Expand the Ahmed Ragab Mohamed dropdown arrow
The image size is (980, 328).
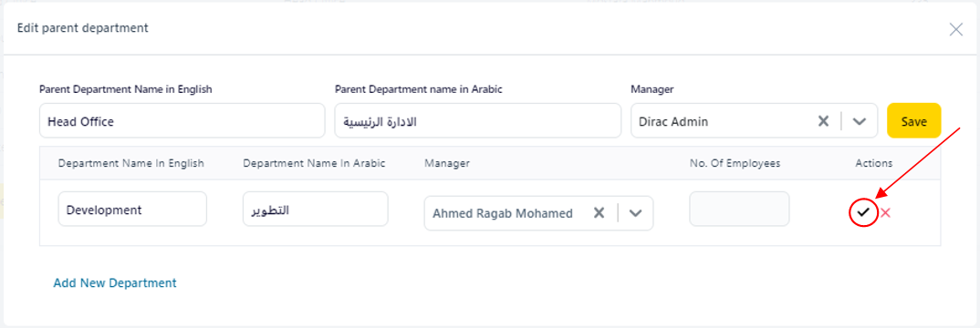635,213
